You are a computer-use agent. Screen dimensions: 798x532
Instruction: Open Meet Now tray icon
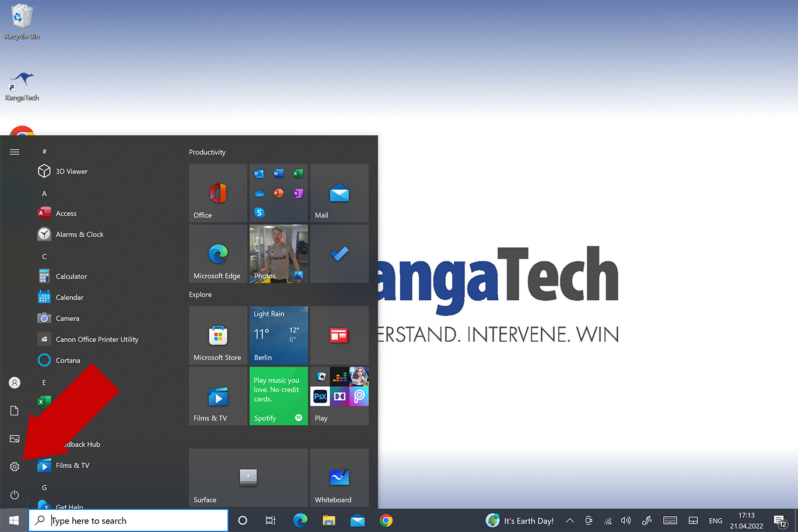pyautogui.click(x=589, y=520)
